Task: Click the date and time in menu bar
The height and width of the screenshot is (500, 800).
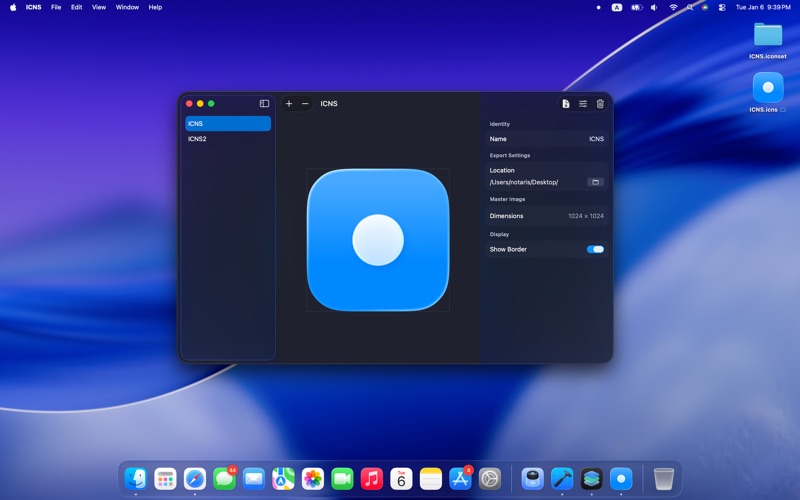Action: [763, 7]
